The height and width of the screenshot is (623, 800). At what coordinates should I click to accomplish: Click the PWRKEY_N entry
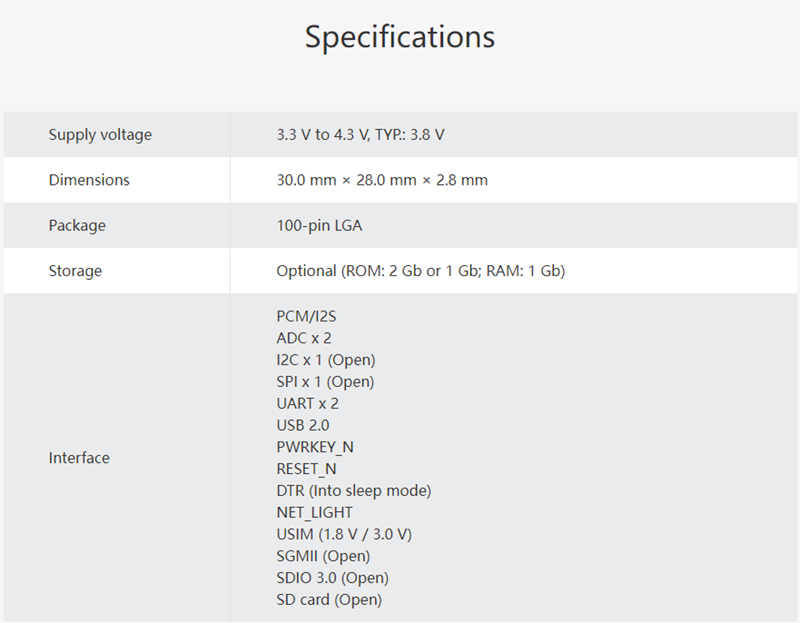pyautogui.click(x=315, y=447)
